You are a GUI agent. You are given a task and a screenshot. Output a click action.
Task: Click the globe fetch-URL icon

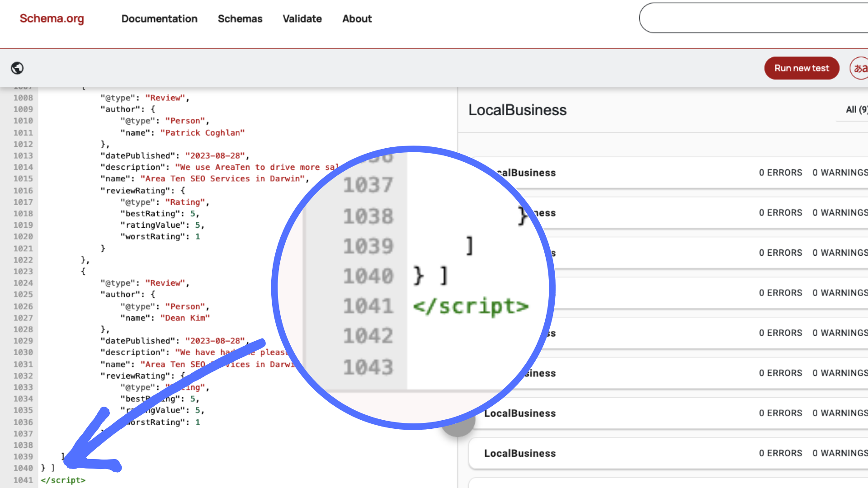tap(17, 68)
